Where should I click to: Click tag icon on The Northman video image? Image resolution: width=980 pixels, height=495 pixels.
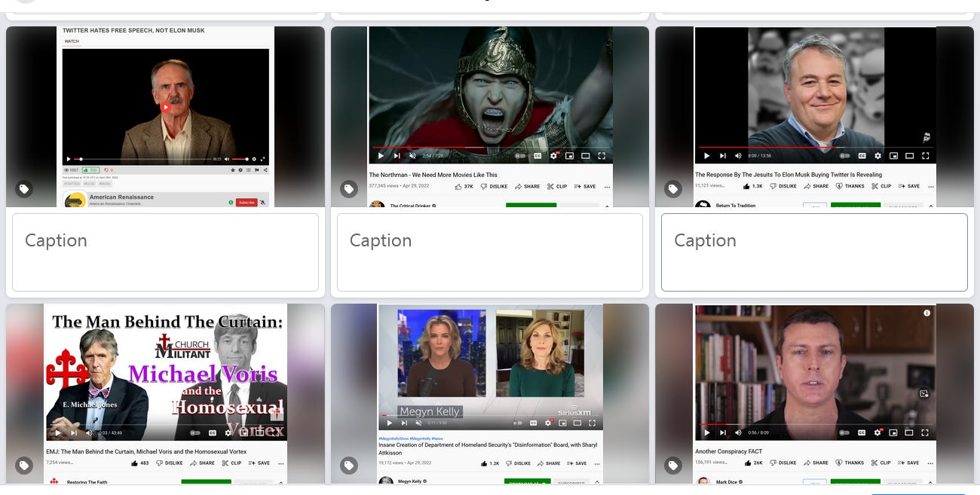coord(348,189)
